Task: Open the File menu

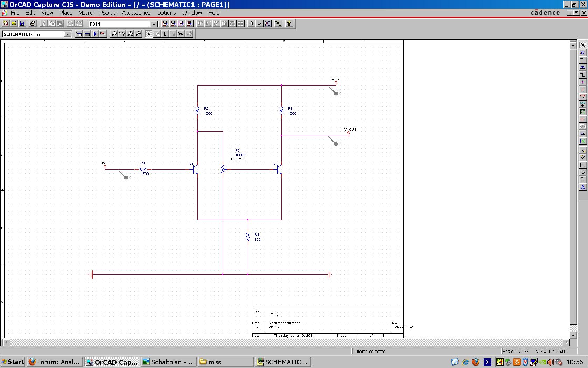Action: pyautogui.click(x=15, y=13)
